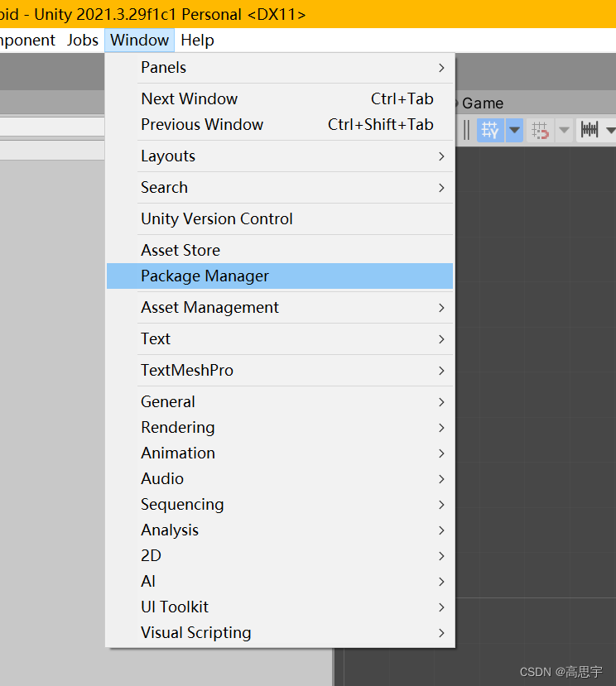Toggle grid snapping magnet icon

(x=540, y=130)
